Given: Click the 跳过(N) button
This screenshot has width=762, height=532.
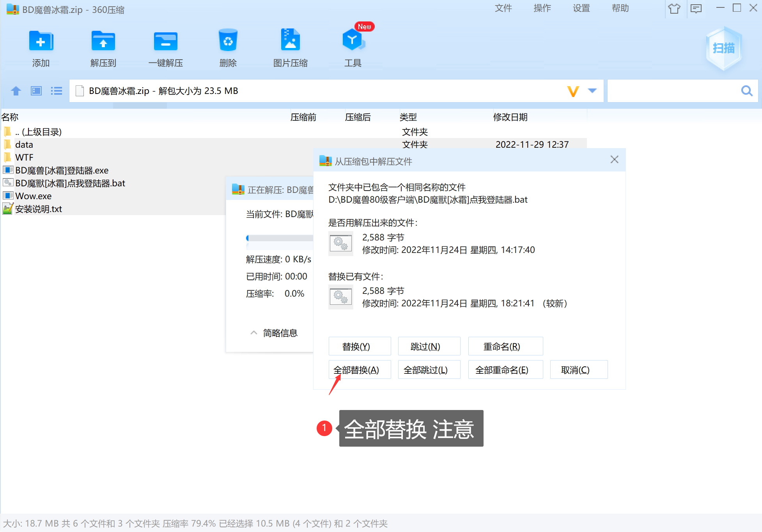Looking at the screenshot, I should coord(429,346).
